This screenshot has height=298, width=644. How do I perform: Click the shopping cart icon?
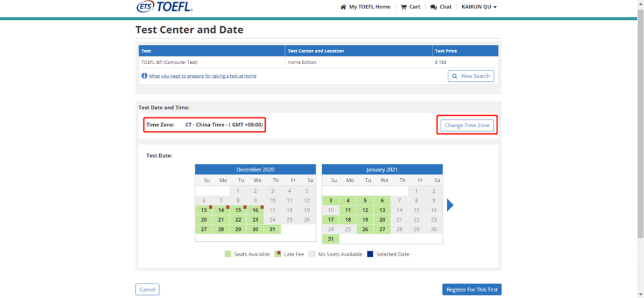[403, 7]
